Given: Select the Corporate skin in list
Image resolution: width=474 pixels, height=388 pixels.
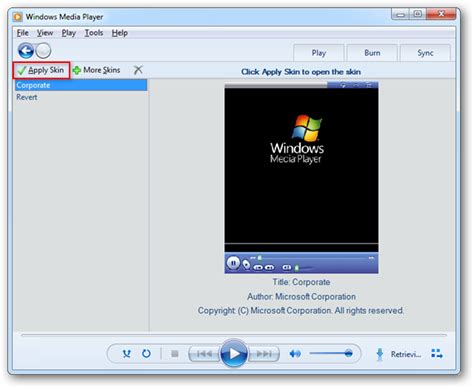Looking at the screenshot, I should [81, 85].
